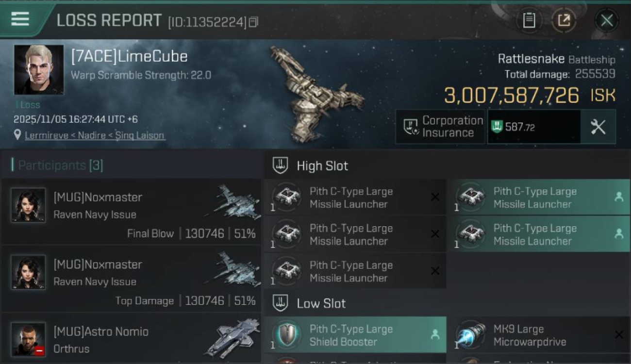Open the hamburger menu

point(20,19)
